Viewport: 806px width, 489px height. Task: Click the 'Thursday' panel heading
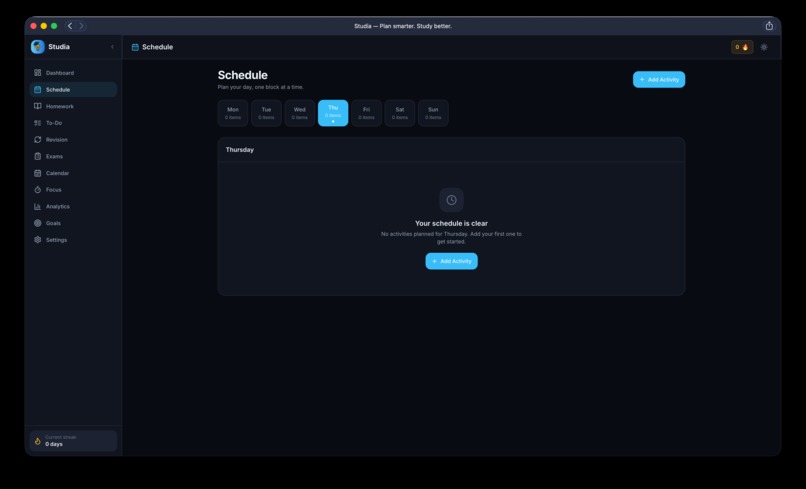tap(240, 150)
